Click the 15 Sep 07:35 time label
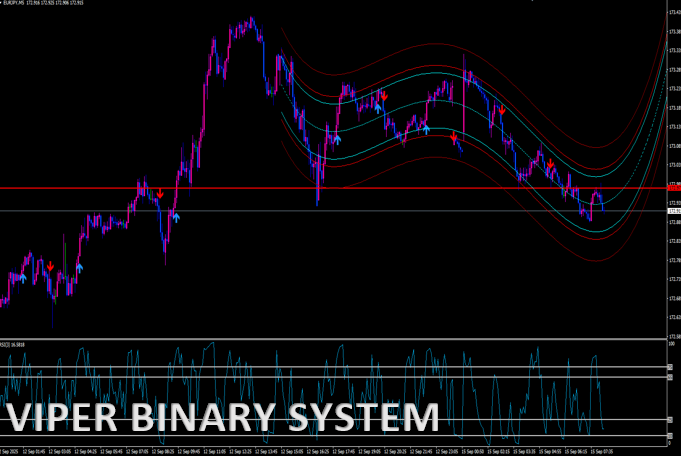The width and height of the screenshot is (681, 456). pyautogui.click(x=602, y=452)
